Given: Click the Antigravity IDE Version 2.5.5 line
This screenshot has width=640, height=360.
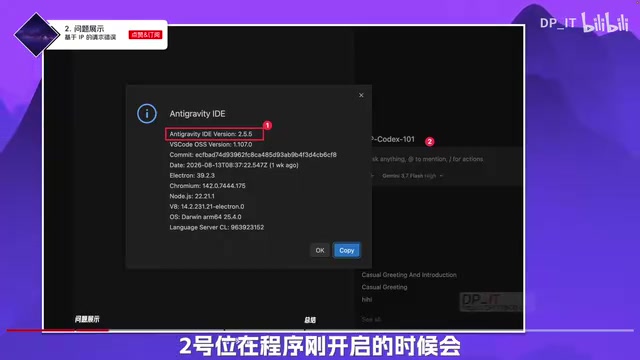Looking at the screenshot, I should pos(211,134).
